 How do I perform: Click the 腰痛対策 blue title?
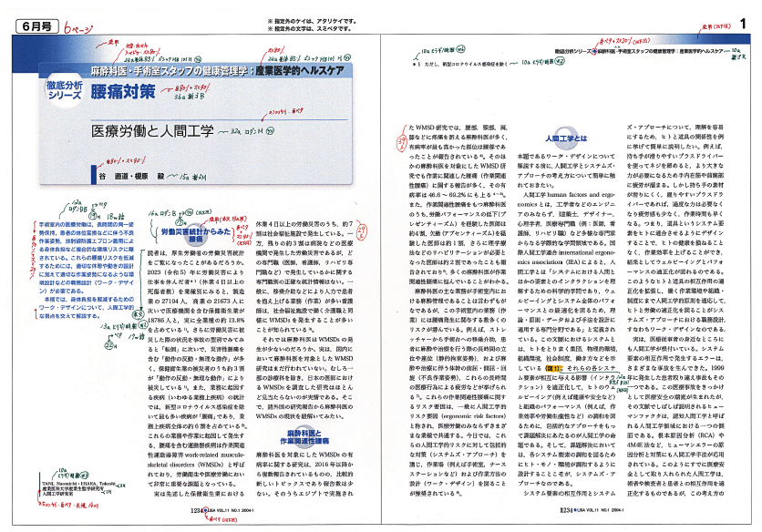[123, 94]
